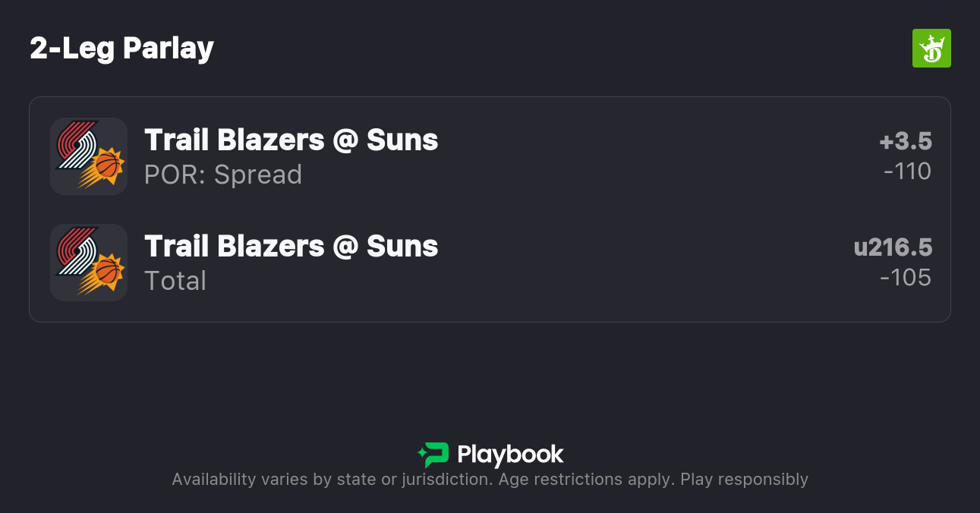Select the "2-Leg Parlay" heading
Viewport: 980px width, 513px height.
121,49
